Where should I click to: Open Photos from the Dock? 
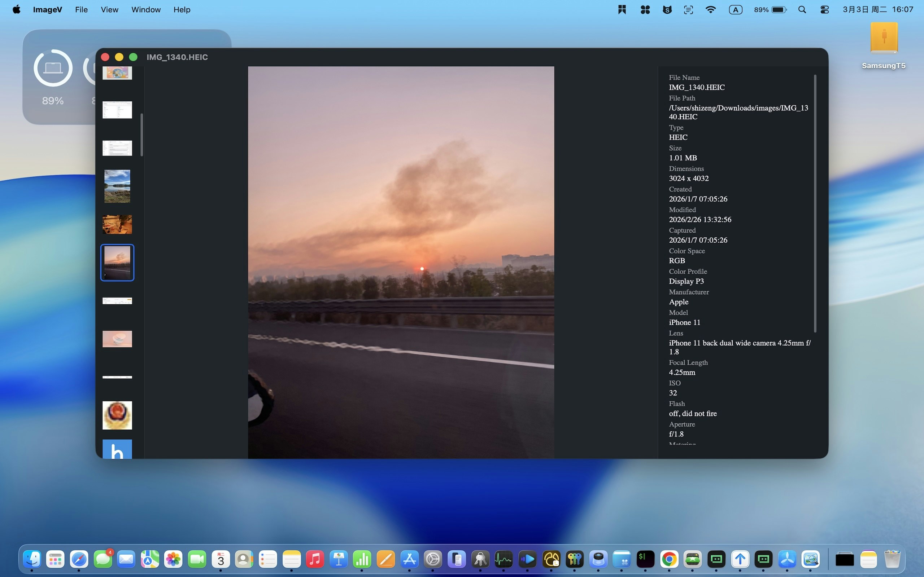point(174,559)
